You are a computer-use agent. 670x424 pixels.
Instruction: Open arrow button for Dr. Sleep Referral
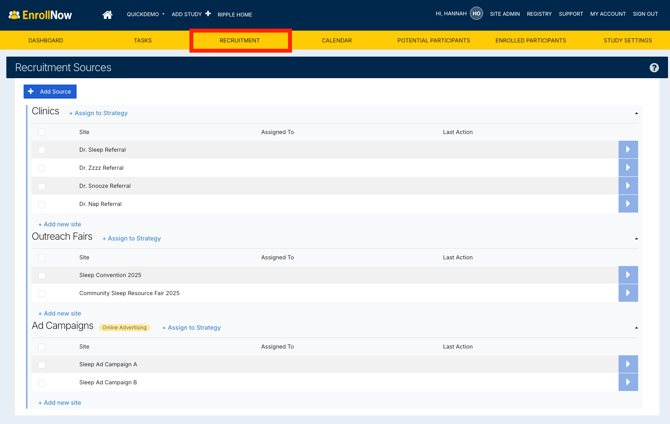[628, 150]
